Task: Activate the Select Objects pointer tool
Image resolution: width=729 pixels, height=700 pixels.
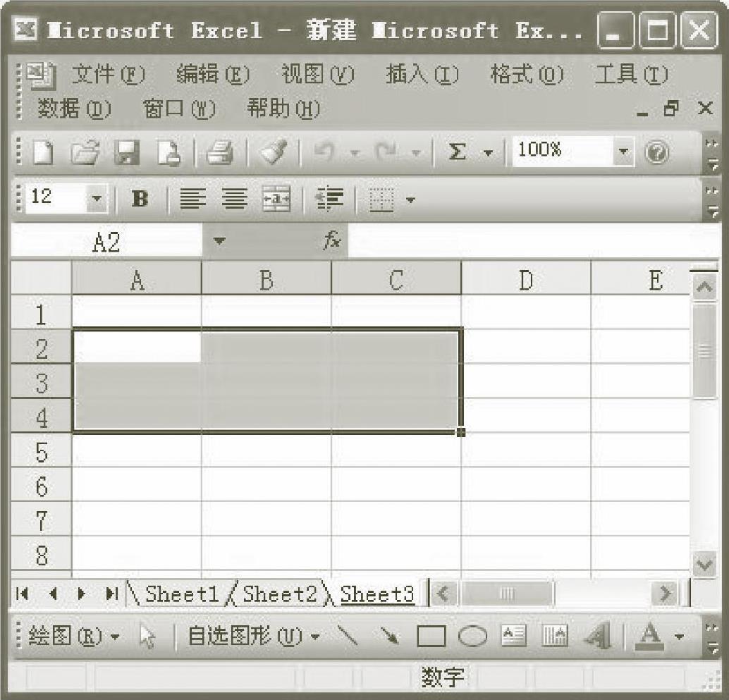Action: (147, 636)
